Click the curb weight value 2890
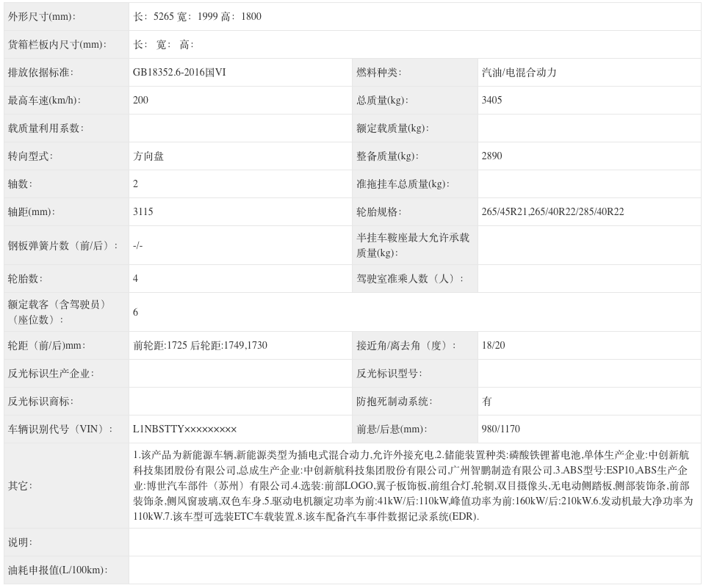Screen dimensions: 706x588 (x=492, y=156)
